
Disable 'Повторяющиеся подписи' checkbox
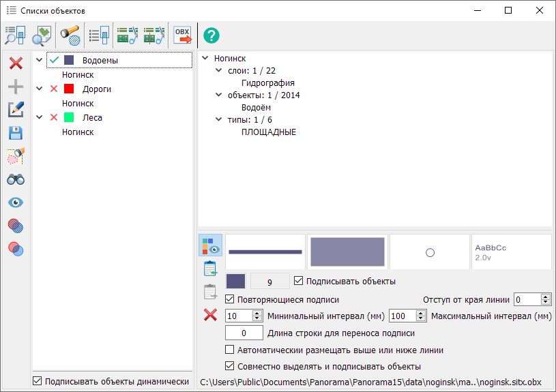[x=230, y=299]
